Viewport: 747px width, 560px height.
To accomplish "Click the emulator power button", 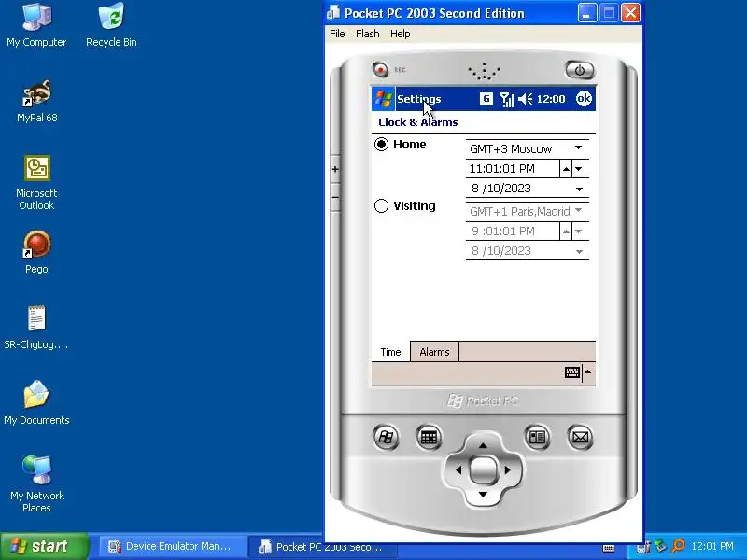I will coord(579,70).
